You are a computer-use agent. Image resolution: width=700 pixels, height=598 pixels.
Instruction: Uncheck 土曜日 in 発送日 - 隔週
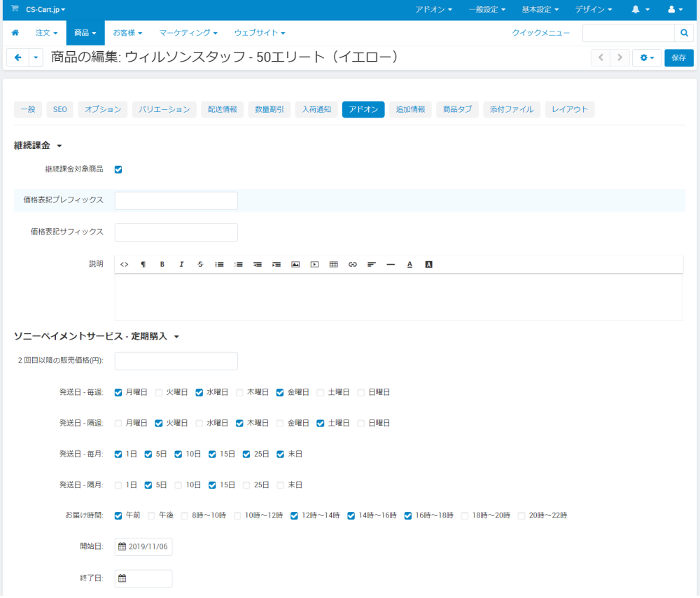[x=320, y=424]
